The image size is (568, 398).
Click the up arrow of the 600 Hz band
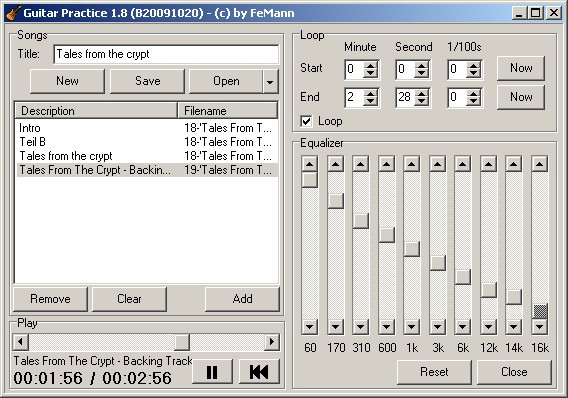pyautogui.click(x=387, y=164)
